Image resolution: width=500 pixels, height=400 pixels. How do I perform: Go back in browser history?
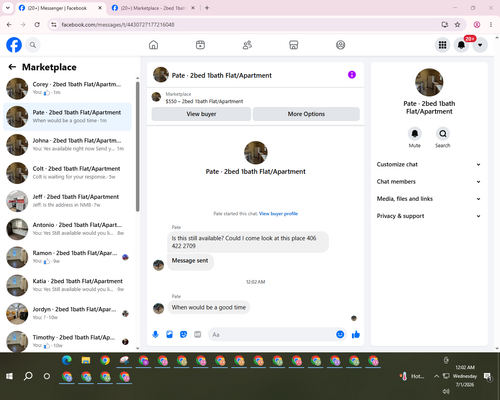[x=9, y=25]
